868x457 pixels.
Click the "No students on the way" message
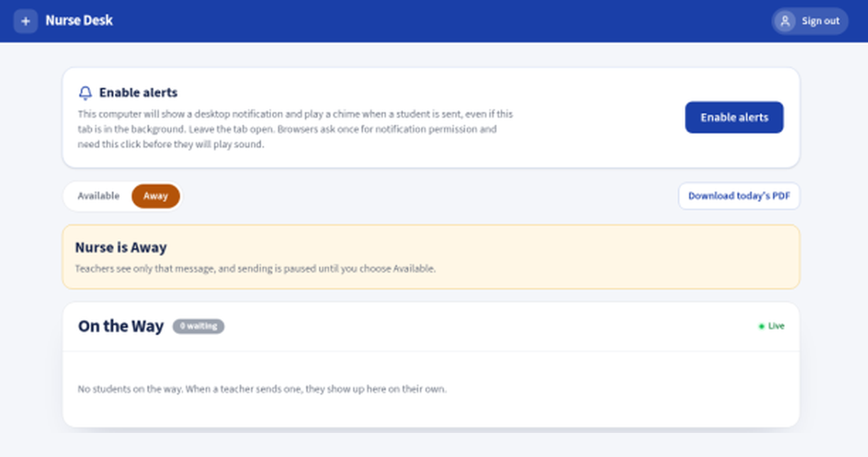[x=262, y=389]
